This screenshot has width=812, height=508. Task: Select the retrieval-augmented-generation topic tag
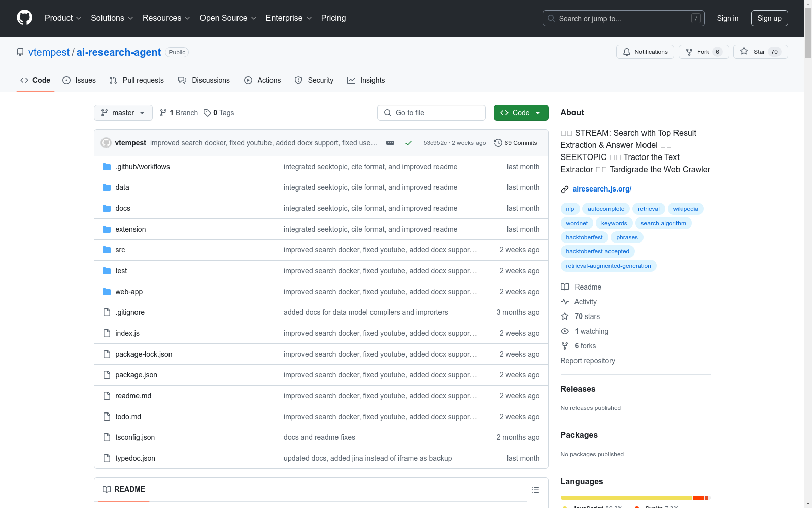coord(608,266)
